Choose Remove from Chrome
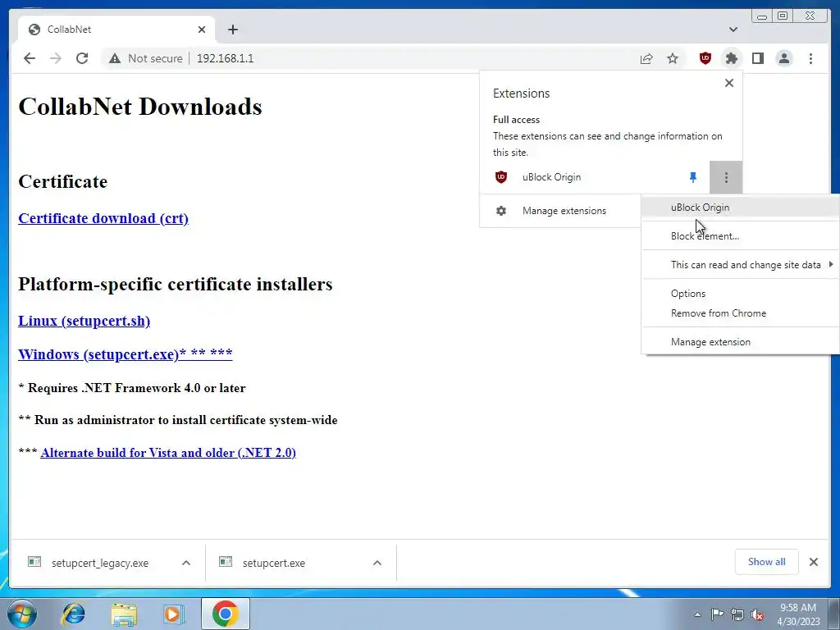This screenshot has height=630, width=840. (x=741, y=313)
